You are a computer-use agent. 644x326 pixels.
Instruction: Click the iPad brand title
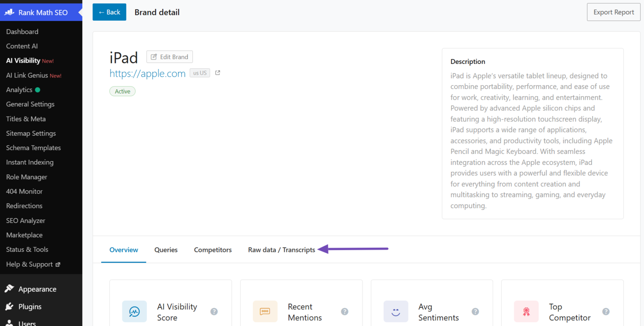pos(124,58)
